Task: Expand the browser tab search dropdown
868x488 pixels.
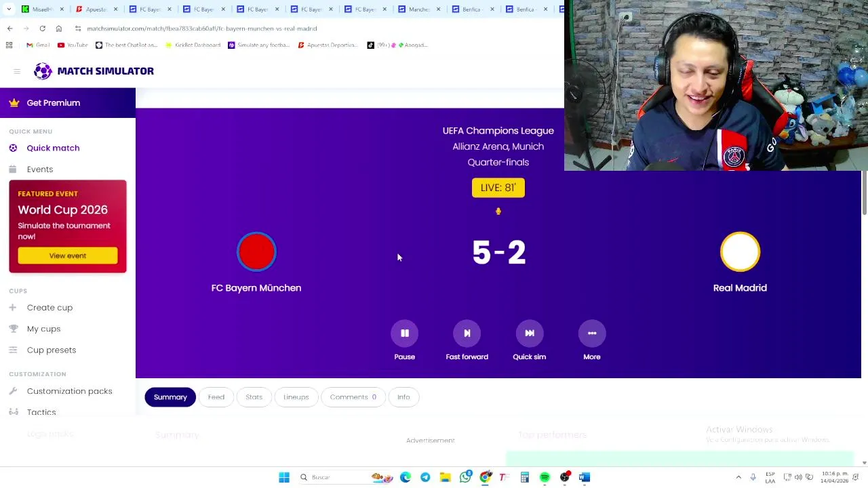Action: click(9, 9)
